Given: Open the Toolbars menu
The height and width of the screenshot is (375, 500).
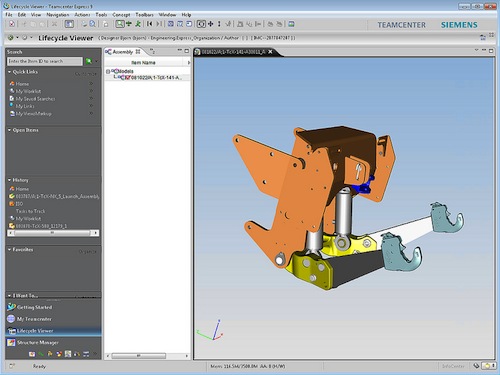Looking at the screenshot, I should point(144,15).
